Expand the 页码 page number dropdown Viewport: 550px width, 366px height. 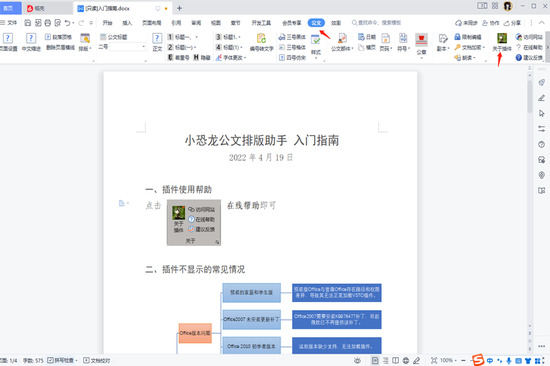coord(385,48)
